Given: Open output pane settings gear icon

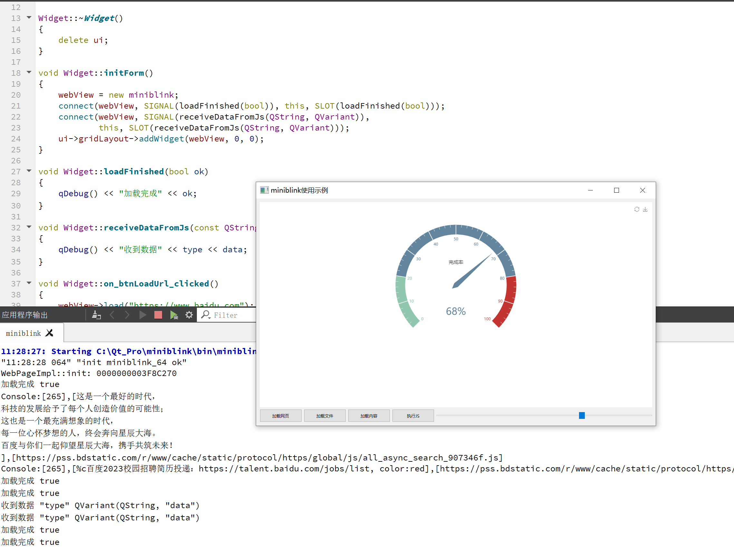Looking at the screenshot, I should 189,315.
